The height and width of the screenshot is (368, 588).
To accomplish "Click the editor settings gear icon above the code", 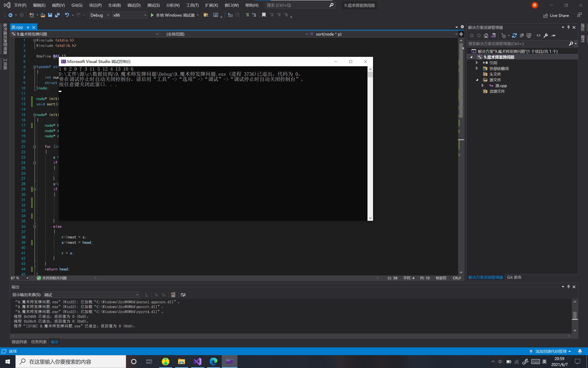I will [x=462, y=27].
